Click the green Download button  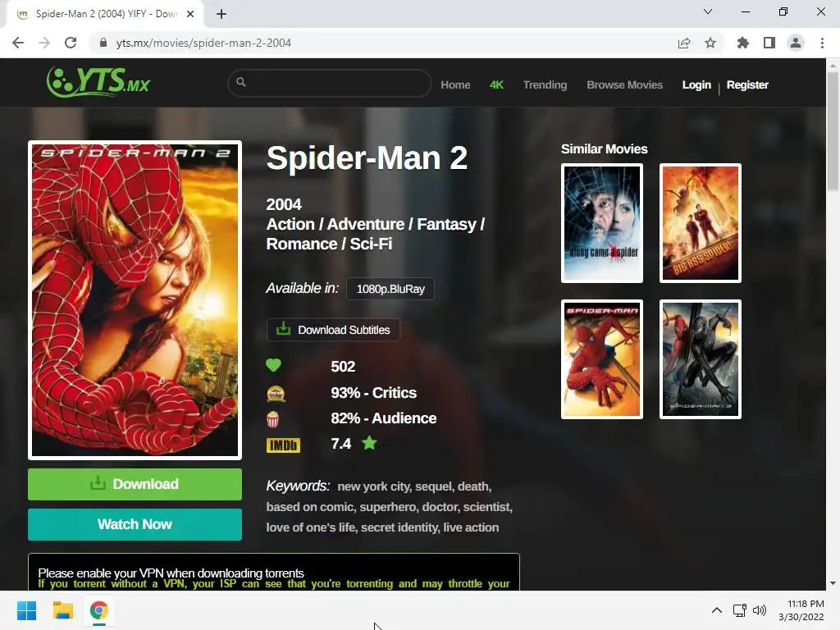click(135, 484)
